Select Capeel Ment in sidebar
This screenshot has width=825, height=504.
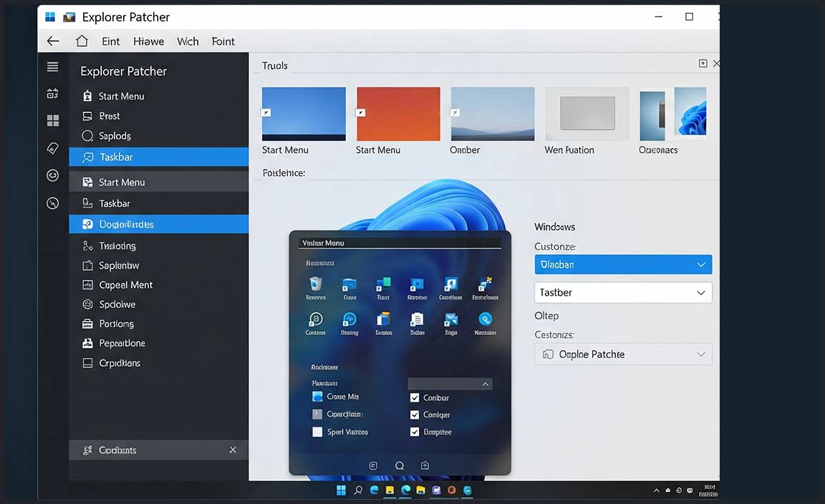125,285
